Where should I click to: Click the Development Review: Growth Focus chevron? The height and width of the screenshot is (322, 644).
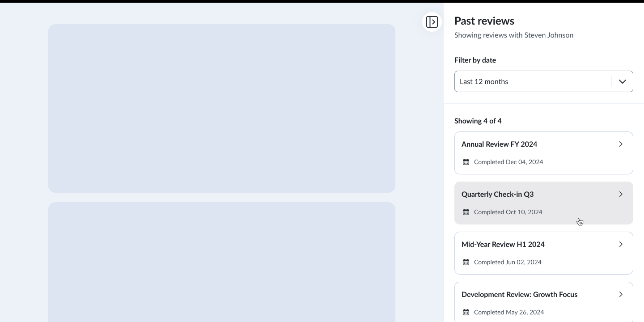[x=621, y=294]
